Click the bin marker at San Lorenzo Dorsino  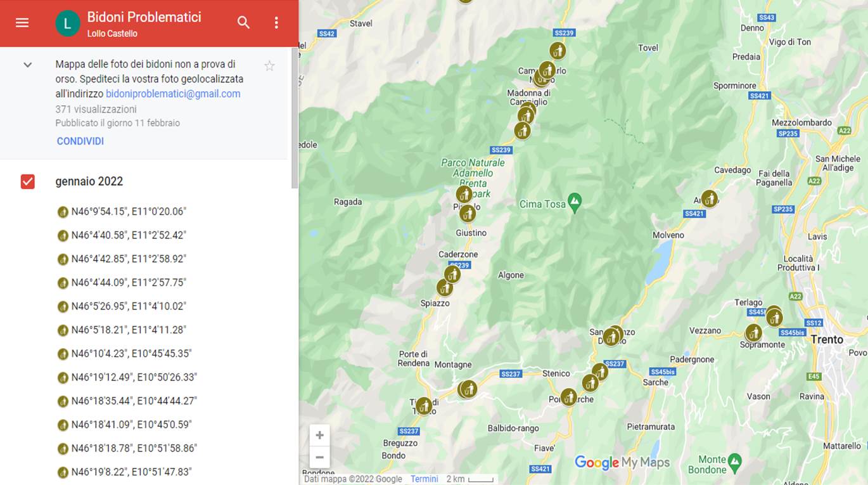(x=612, y=336)
